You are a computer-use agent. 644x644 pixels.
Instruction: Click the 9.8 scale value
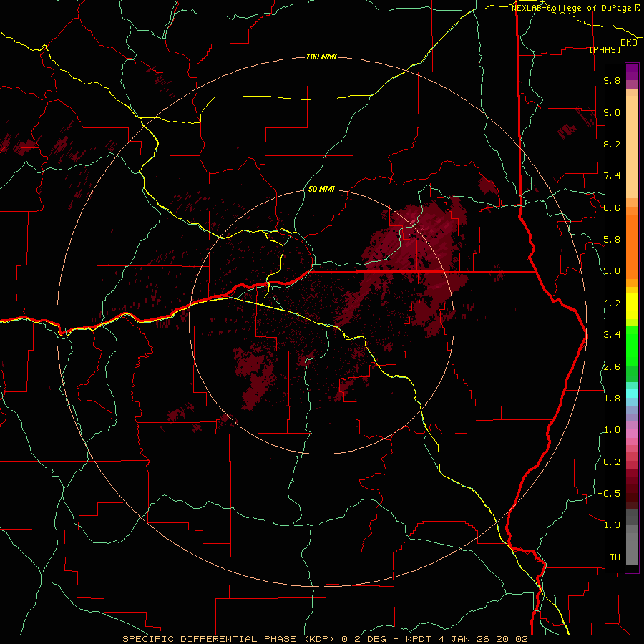tap(612, 81)
